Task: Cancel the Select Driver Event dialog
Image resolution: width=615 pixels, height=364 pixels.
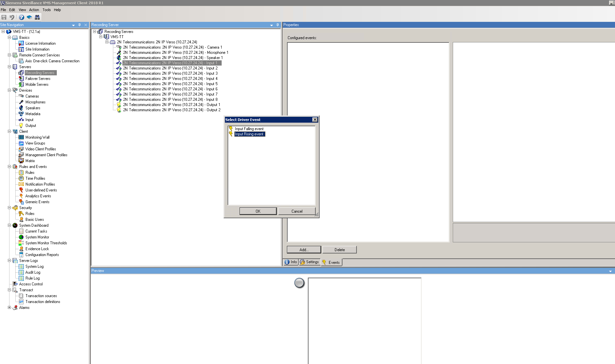Action: coord(297,211)
